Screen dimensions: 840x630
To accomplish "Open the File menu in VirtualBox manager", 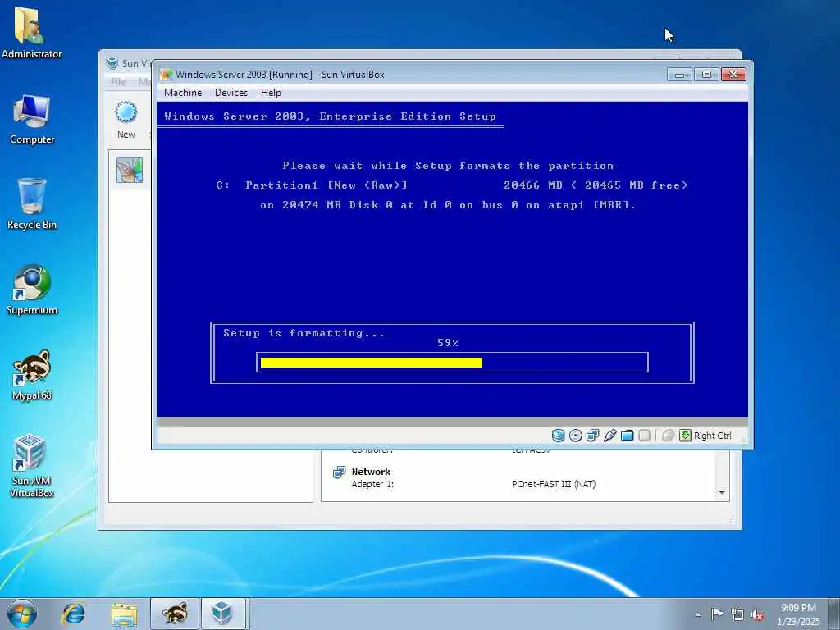I will tap(118, 81).
